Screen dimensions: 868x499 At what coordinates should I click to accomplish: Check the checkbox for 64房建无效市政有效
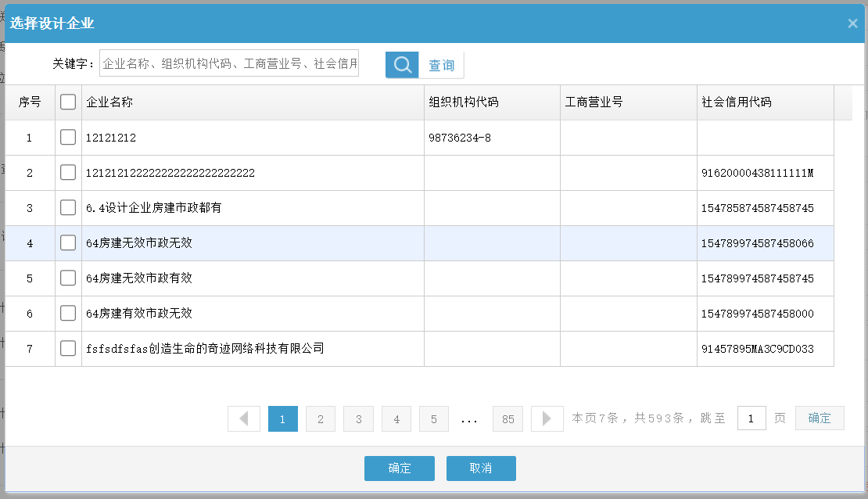[x=67, y=278]
